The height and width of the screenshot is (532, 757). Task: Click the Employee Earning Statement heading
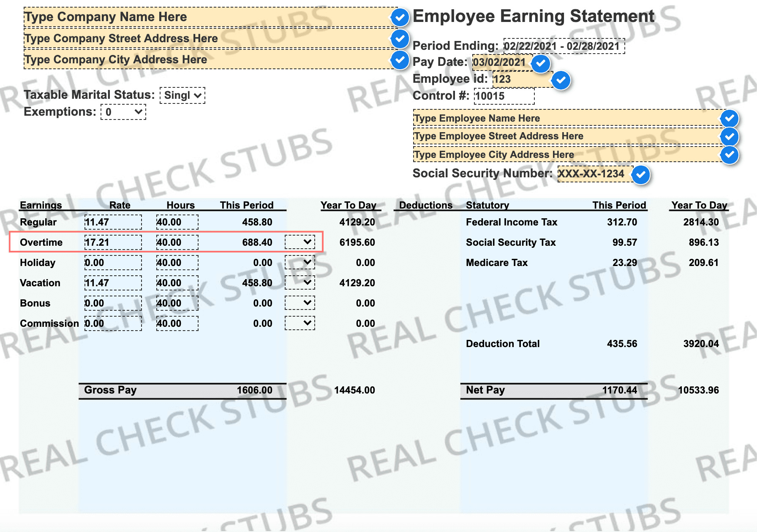click(533, 16)
